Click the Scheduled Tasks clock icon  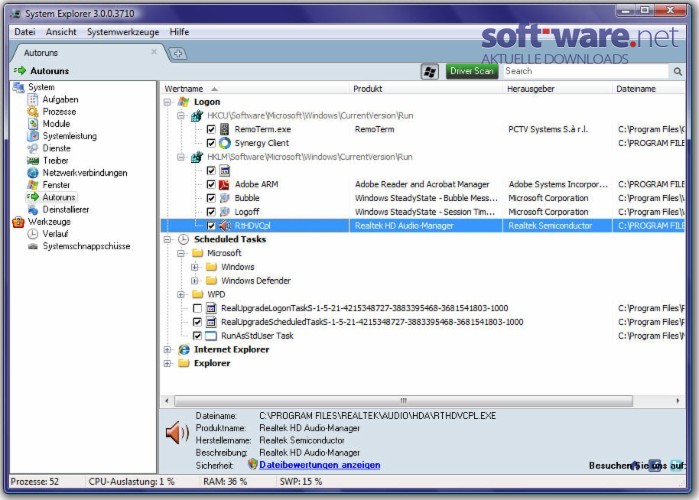click(184, 239)
